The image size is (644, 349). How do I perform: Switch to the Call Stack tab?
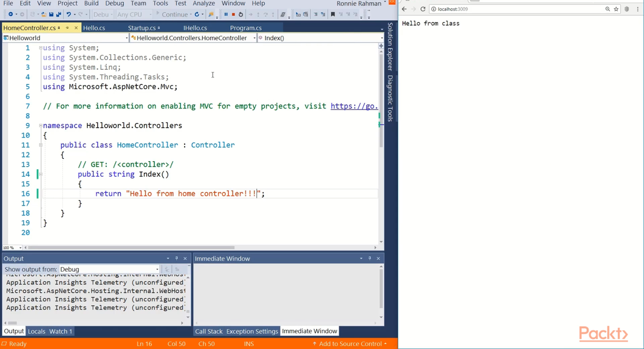coord(209,331)
